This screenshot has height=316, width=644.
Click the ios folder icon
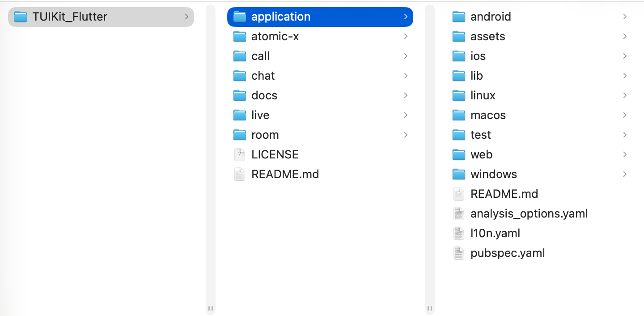pos(459,56)
